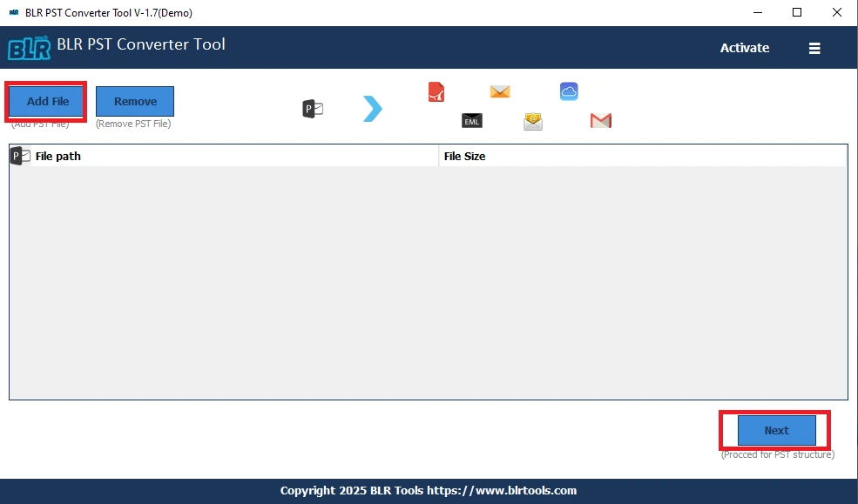
Task: Click the PST source file icon
Action: pyautogui.click(x=313, y=109)
